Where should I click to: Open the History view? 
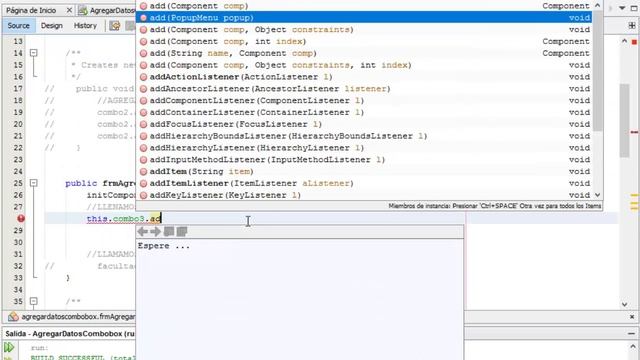(x=85, y=26)
